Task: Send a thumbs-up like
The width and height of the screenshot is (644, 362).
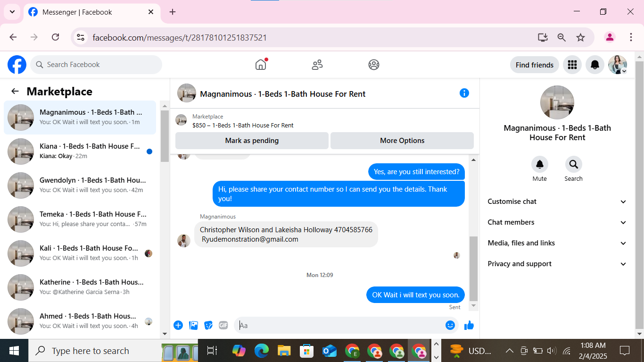Action: point(469,325)
